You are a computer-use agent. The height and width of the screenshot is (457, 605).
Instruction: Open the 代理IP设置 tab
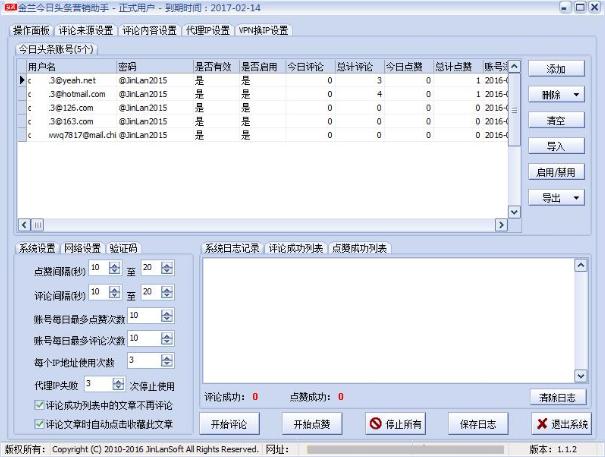[x=207, y=30]
